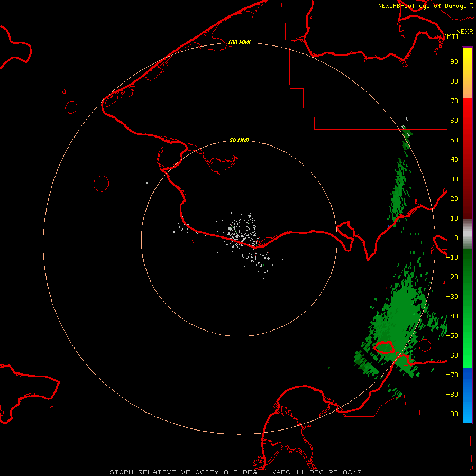Screen dimensions: 476x476
Task: Click the -90 value on the velocity scale
Action: pyautogui.click(x=452, y=414)
